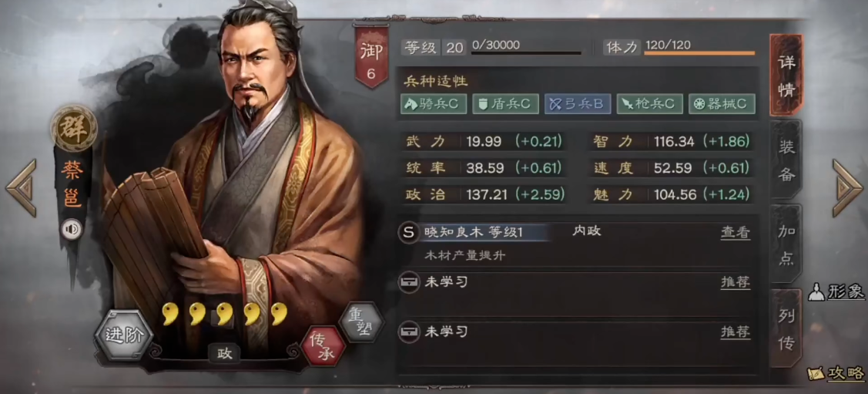Go to next general with right arrow
Screen dimensions: 868x394
click(x=847, y=188)
